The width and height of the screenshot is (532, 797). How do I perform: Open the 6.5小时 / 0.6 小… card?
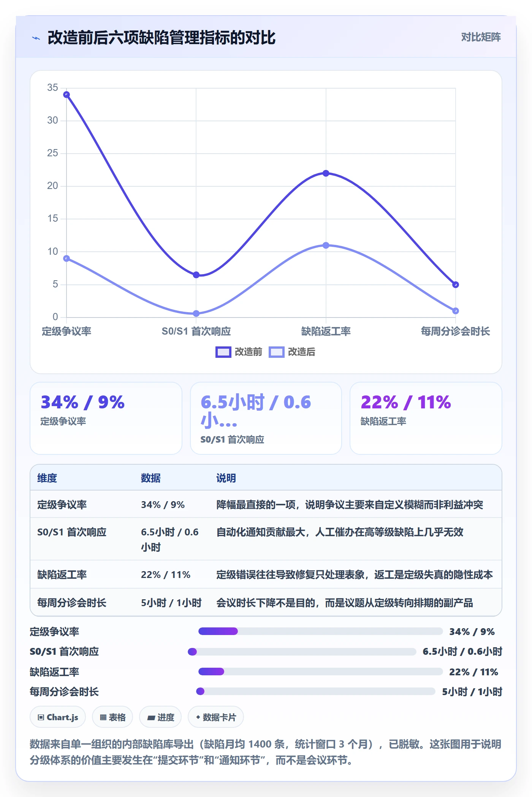click(x=266, y=418)
